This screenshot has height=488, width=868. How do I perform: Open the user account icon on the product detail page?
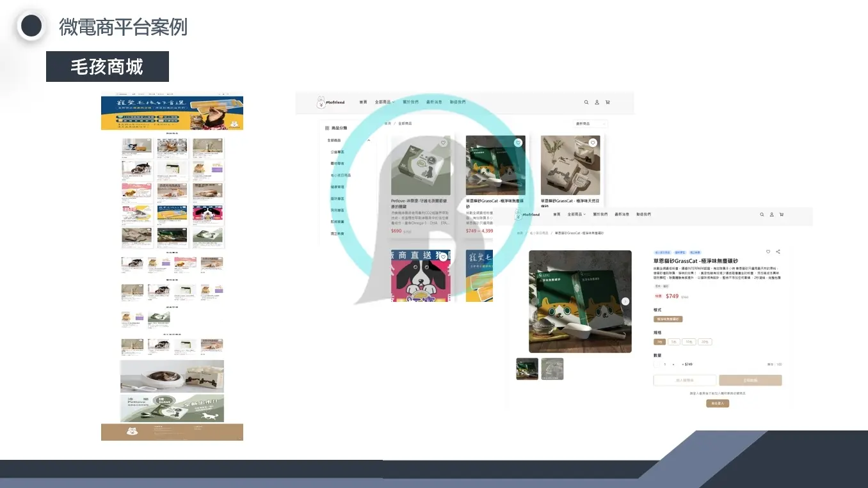(x=771, y=215)
